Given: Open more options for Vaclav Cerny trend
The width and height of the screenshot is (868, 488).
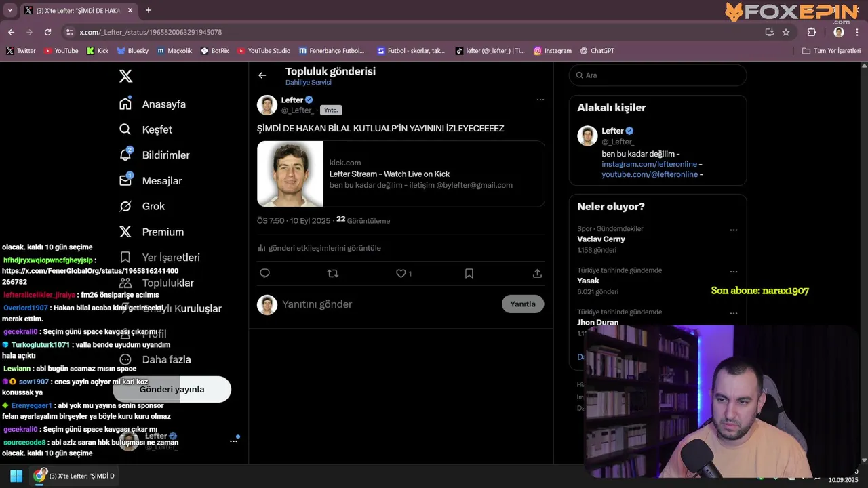Looking at the screenshot, I should coord(733,230).
